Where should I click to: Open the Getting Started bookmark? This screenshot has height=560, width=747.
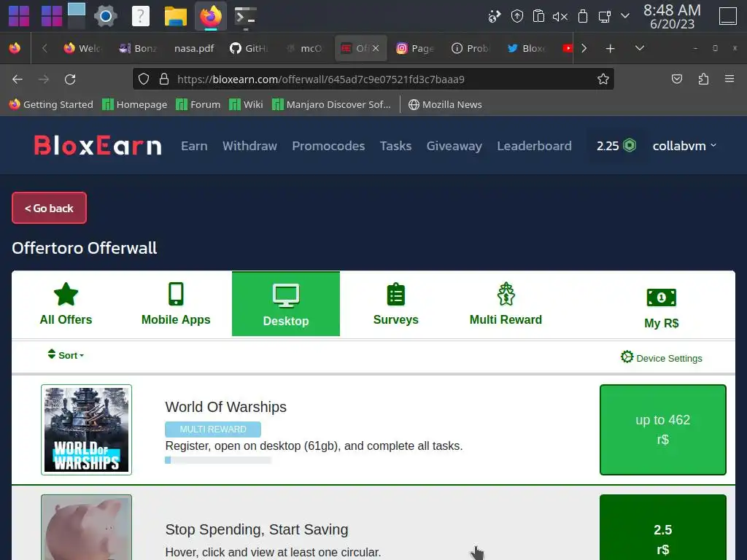click(x=51, y=104)
